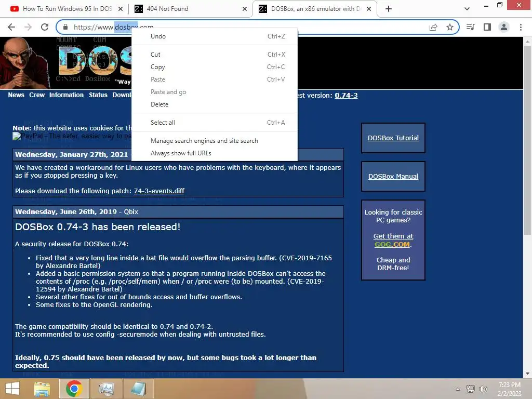Switch to the DOSBox x86 emulator tab
This screenshot has width=532, height=399.
[x=314, y=9]
